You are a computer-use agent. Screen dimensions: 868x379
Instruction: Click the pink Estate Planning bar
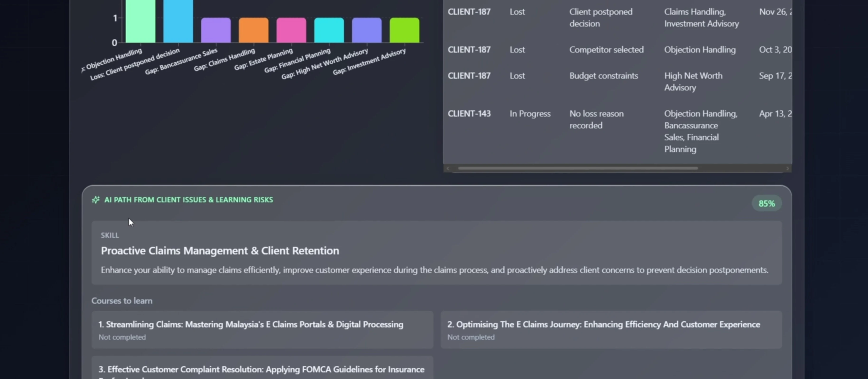[x=291, y=30]
